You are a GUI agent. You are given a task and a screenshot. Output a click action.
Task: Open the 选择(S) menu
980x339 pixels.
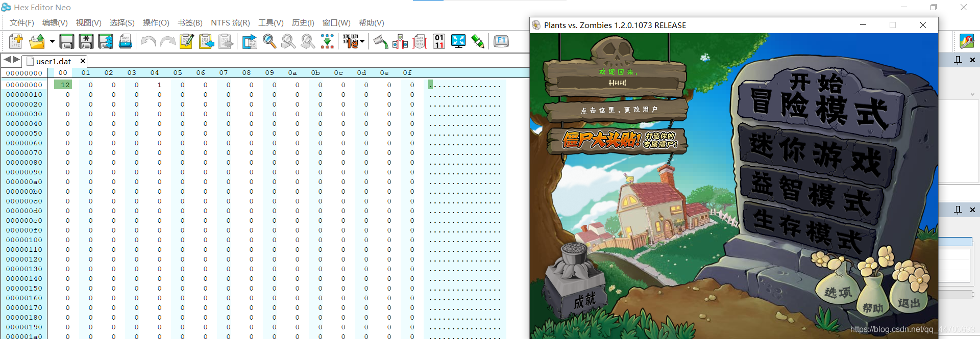122,23
